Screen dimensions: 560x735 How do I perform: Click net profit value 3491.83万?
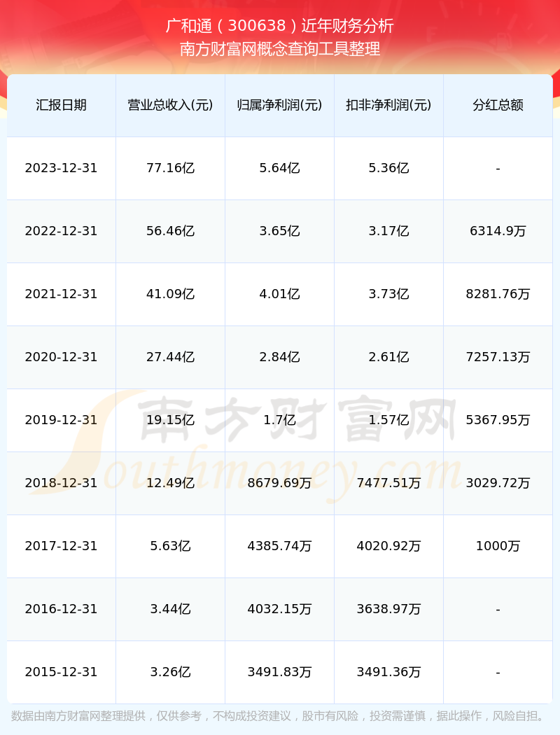(280, 672)
